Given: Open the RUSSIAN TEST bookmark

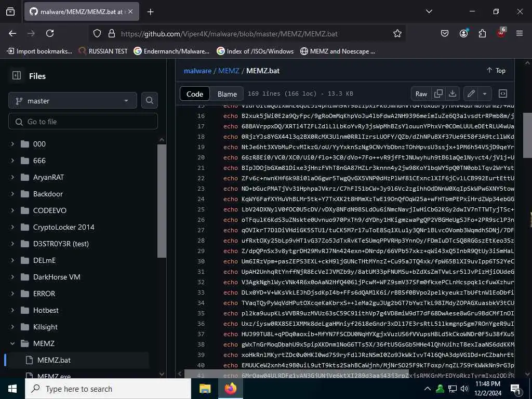Looking at the screenshot, I should 103,51.
